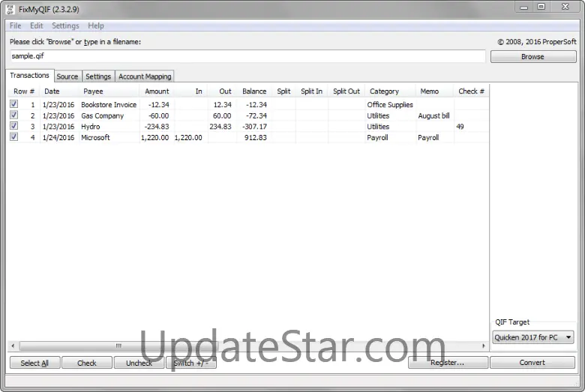Image resolution: width=585 pixels, height=392 pixels.
Task: Select the Bookstore Invoice payee cell
Action: click(109, 105)
